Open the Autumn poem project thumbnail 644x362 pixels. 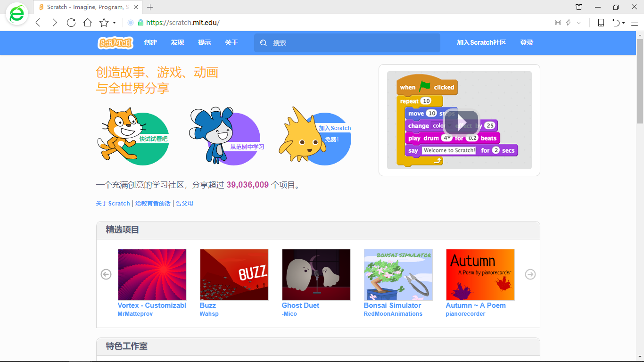tap(480, 275)
